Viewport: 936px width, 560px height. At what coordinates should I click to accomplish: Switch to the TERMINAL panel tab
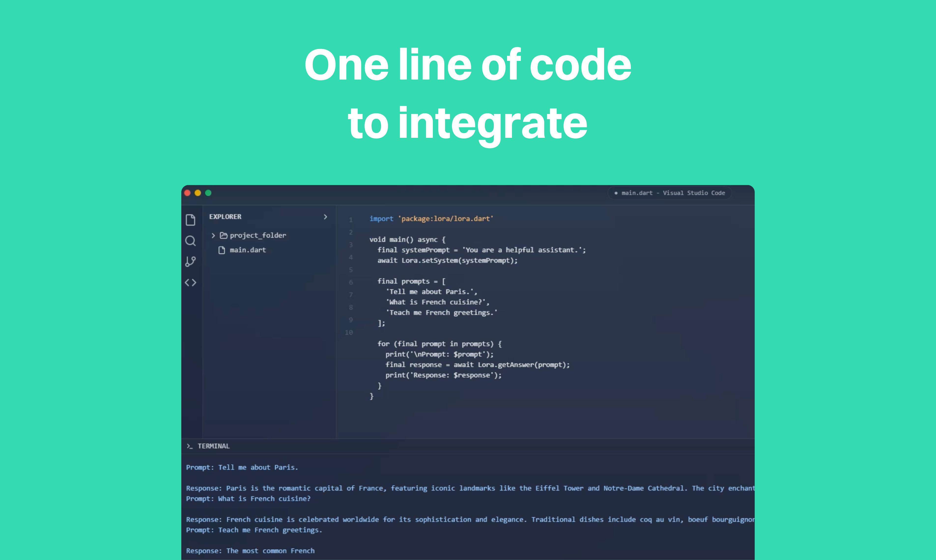pos(214,446)
